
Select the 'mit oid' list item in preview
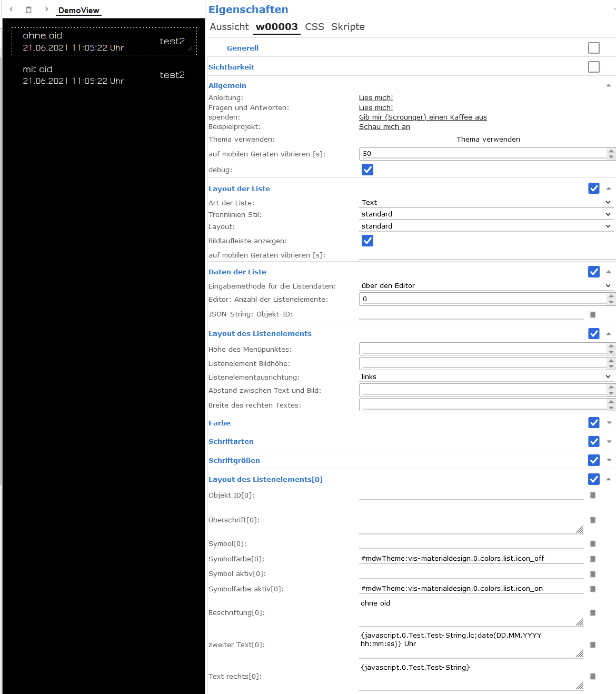pos(104,75)
